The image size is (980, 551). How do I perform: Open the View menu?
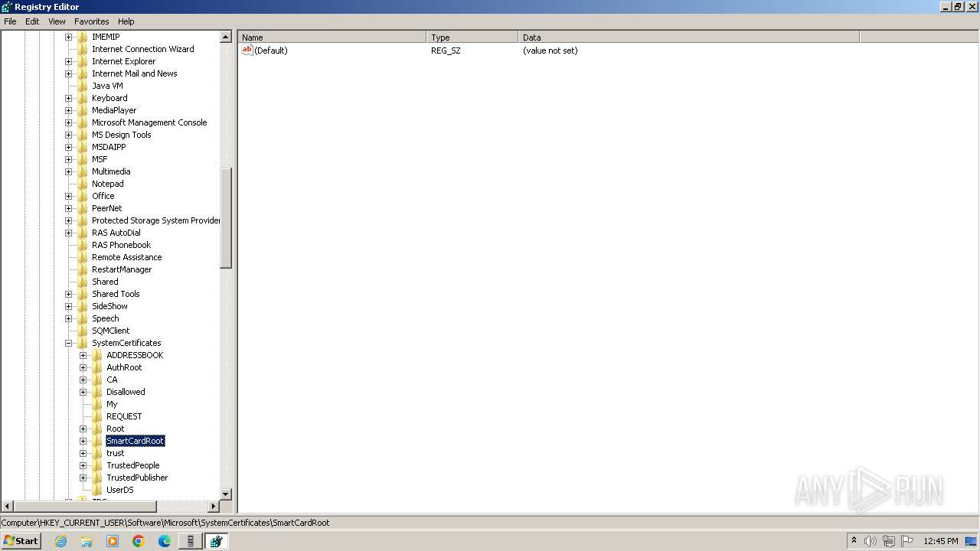point(57,21)
